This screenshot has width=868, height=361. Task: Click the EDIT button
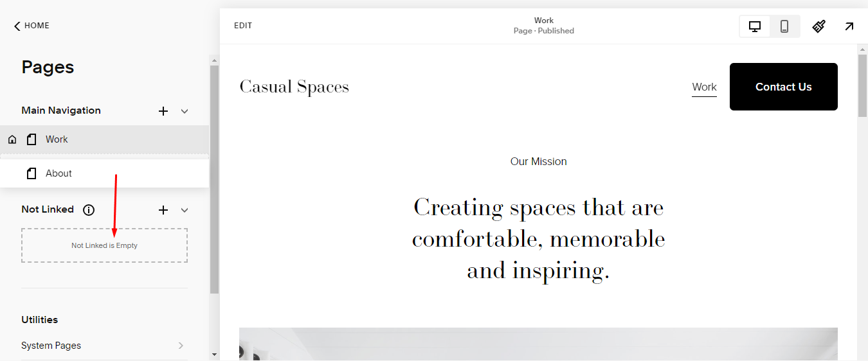(243, 26)
